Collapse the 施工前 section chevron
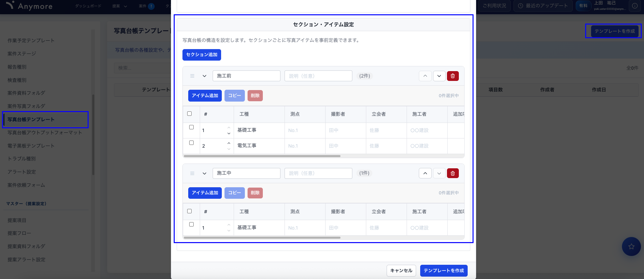Image resolution: width=644 pixels, height=279 pixels. [204, 76]
